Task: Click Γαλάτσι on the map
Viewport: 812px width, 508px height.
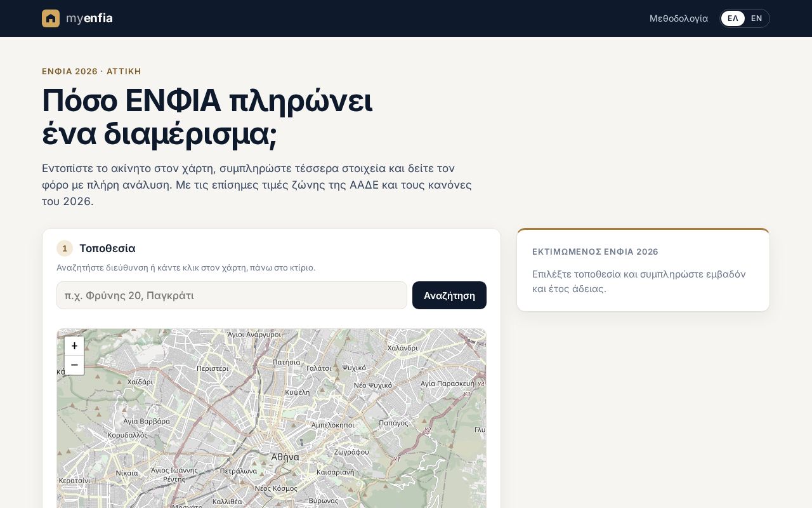Action: (319, 368)
